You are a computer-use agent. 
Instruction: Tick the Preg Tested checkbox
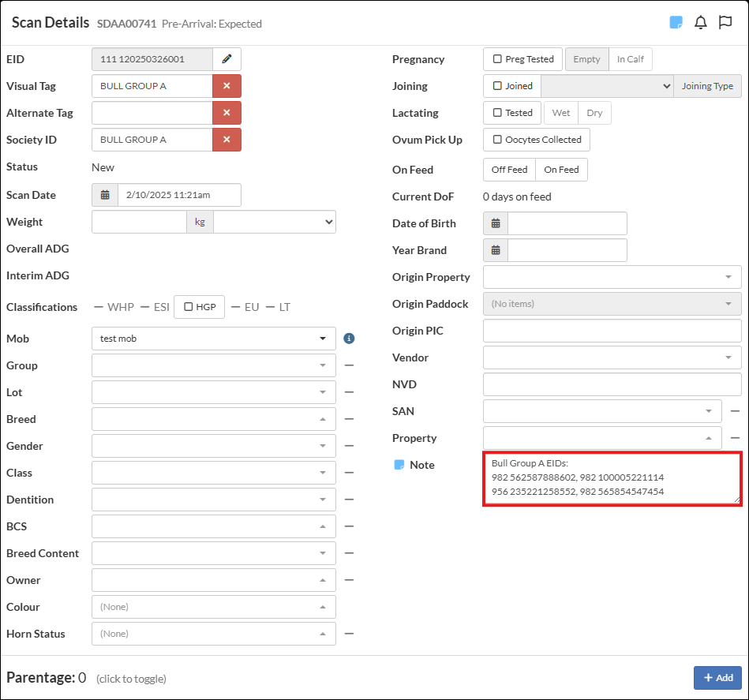pyautogui.click(x=497, y=59)
